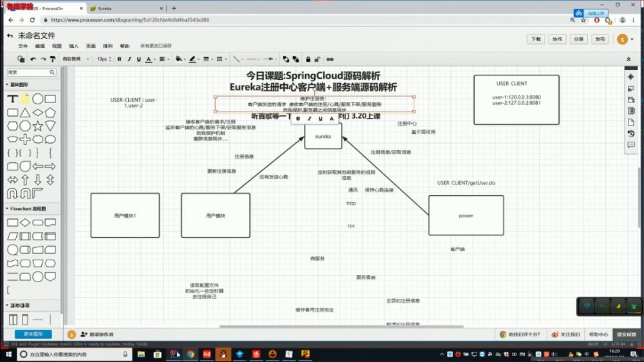The height and width of the screenshot is (362, 644).
Task: Click bold in floating text toolbar
Action: click(x=298, y=119)
